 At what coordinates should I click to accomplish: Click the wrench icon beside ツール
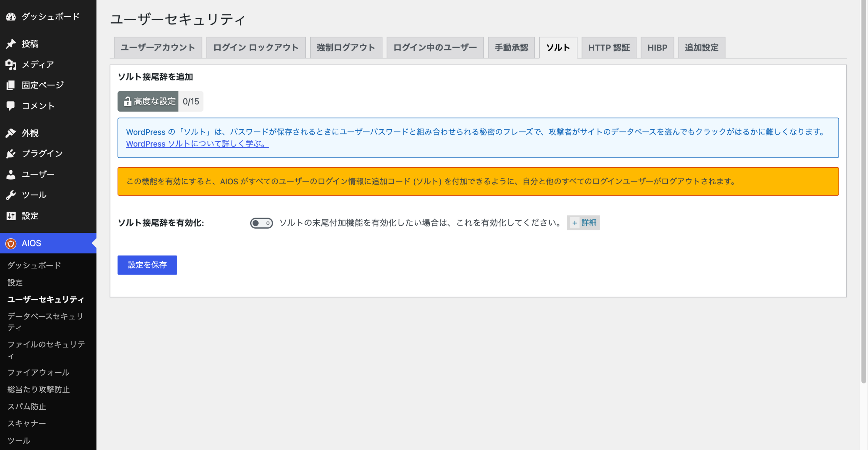(11, 195)
